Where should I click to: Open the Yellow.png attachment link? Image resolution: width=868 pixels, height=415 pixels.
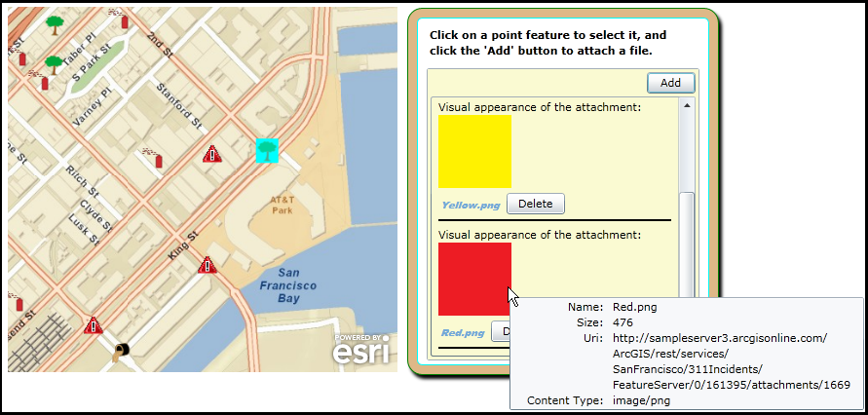471,206
